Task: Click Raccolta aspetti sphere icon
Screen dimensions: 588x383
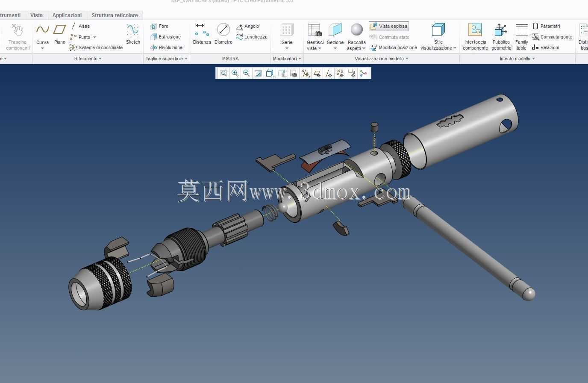Action: [x=356, y=30]
